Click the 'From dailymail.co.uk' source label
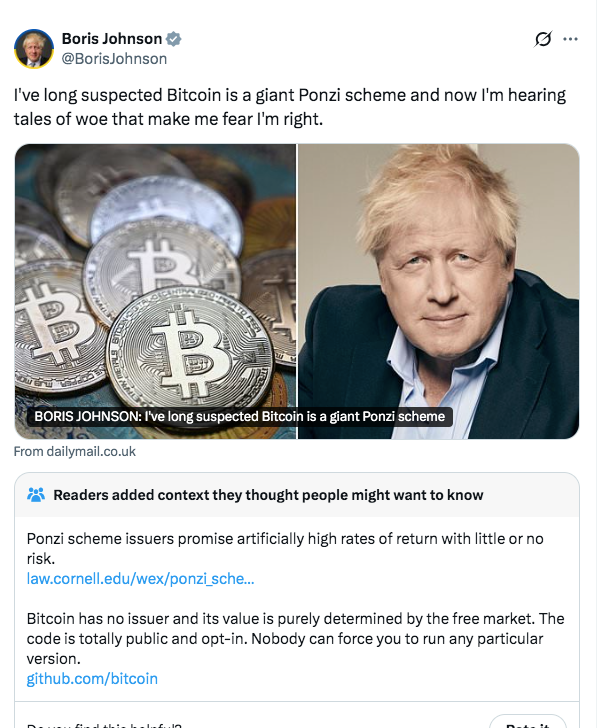Viewport: 615px width, 728px height. (75, 451)
